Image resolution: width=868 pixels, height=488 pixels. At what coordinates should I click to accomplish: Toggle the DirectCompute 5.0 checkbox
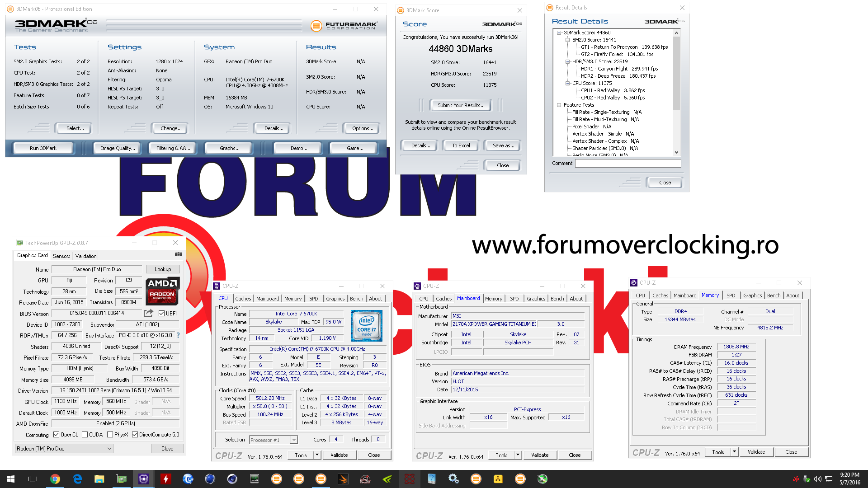(x=135, y=435)
